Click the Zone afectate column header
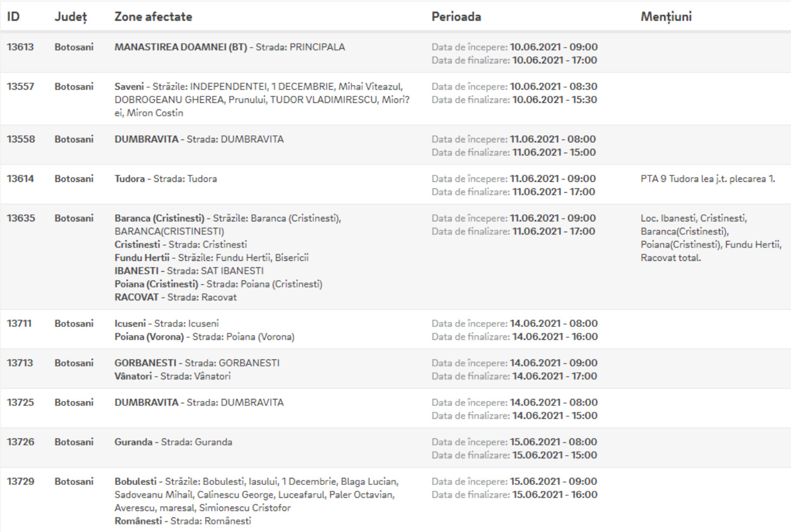This screenshot has height=532, width=791. pyautogui.click(x=153, y=17)
